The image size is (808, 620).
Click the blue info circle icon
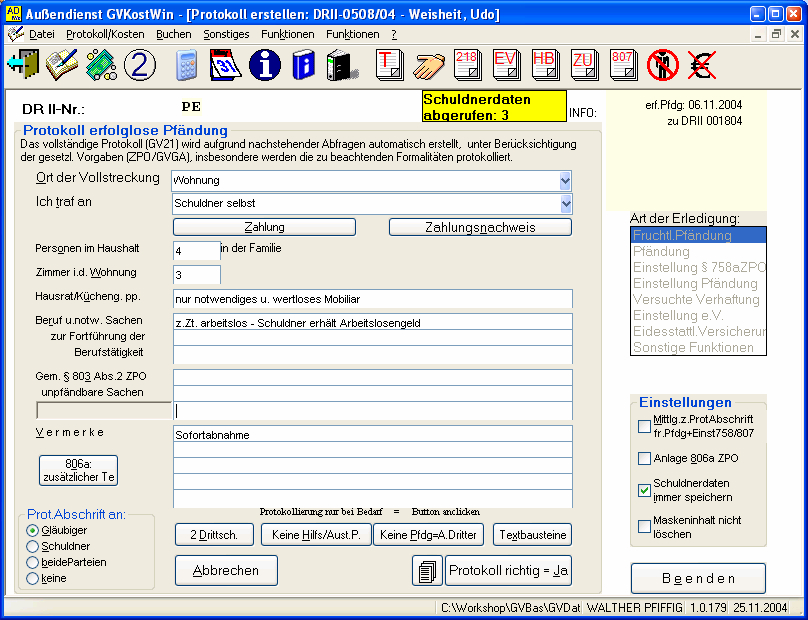coord(265,65)
